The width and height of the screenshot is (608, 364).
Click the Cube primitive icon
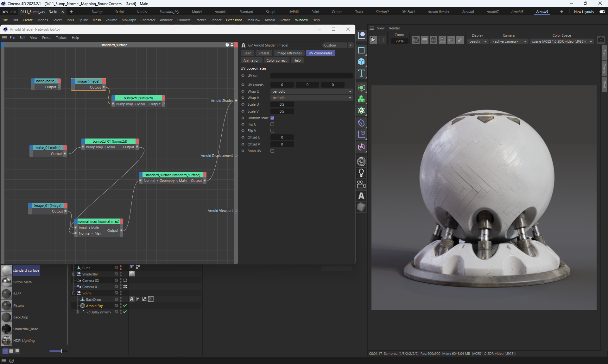pyautogui.click(x=361, y=62)
